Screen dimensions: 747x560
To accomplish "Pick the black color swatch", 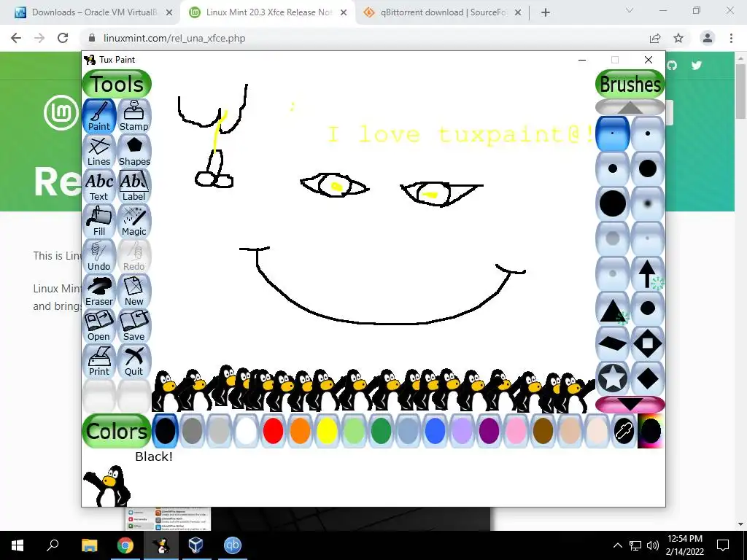I will 166,431.
